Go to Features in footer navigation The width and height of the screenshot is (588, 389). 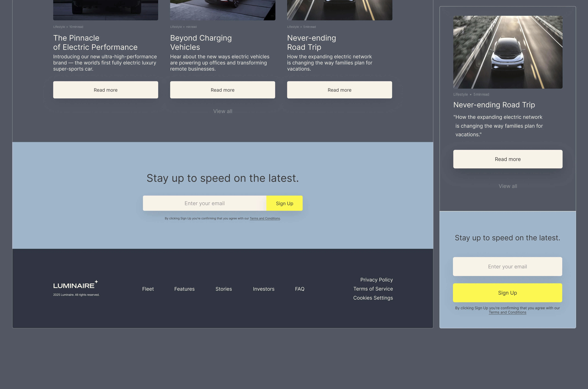(x=184, y=289)
